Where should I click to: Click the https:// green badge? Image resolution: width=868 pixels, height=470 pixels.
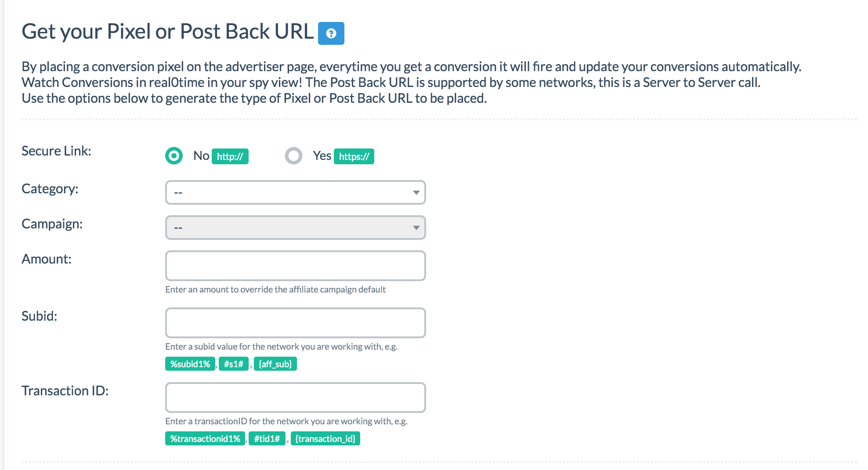[x=354, y=156]
